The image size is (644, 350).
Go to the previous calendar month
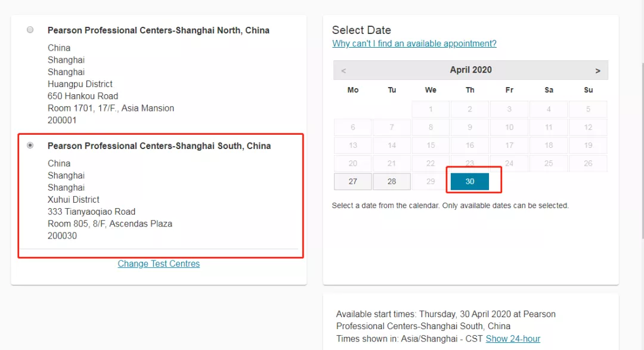pyautogui.click(x=343, y=70)
